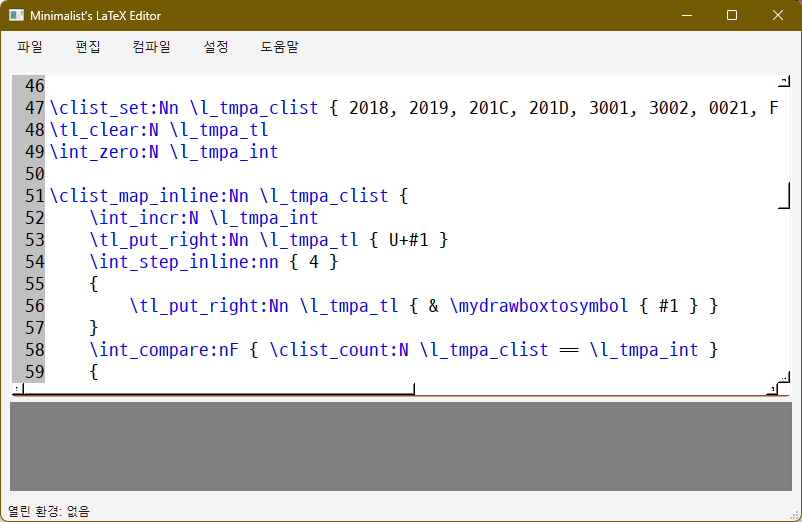Screen dimensions: 802x522
Task: Click \tl_clear:N on line 48
Action: click(104, 130)
